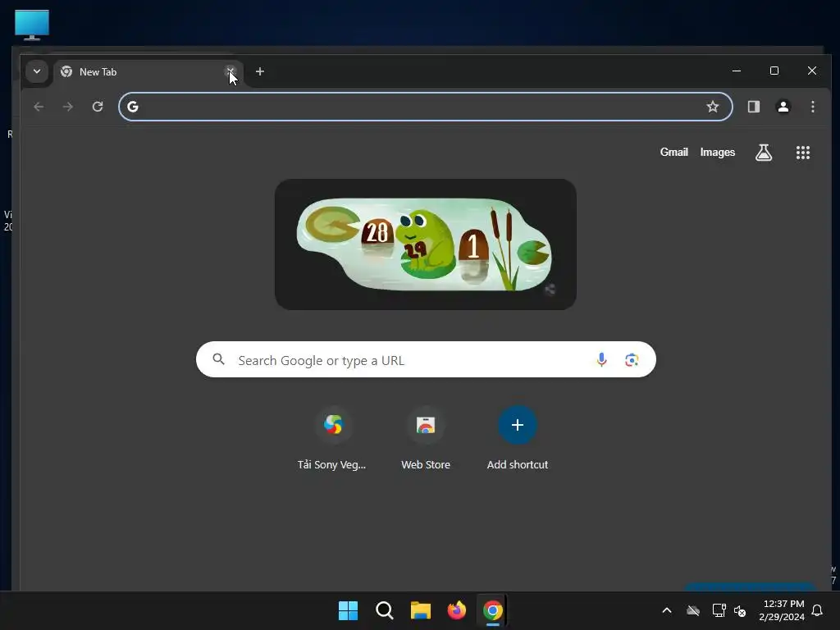840x630 pixels.
Task: Launch Firefox from the taskbar
Action: click(456, 610)
